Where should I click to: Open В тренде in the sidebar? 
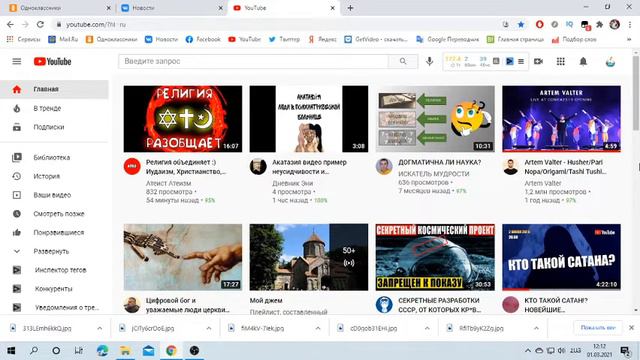[54, 109]
